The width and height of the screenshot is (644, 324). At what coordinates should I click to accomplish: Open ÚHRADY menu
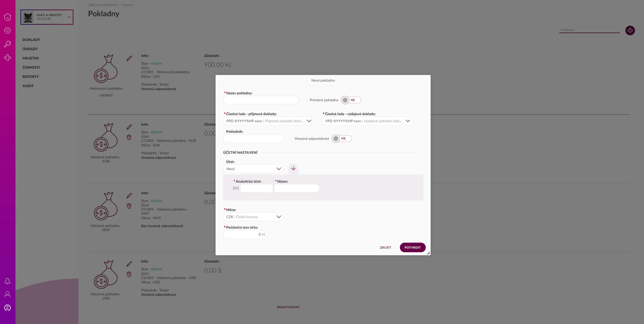click(x=30, y=49)
